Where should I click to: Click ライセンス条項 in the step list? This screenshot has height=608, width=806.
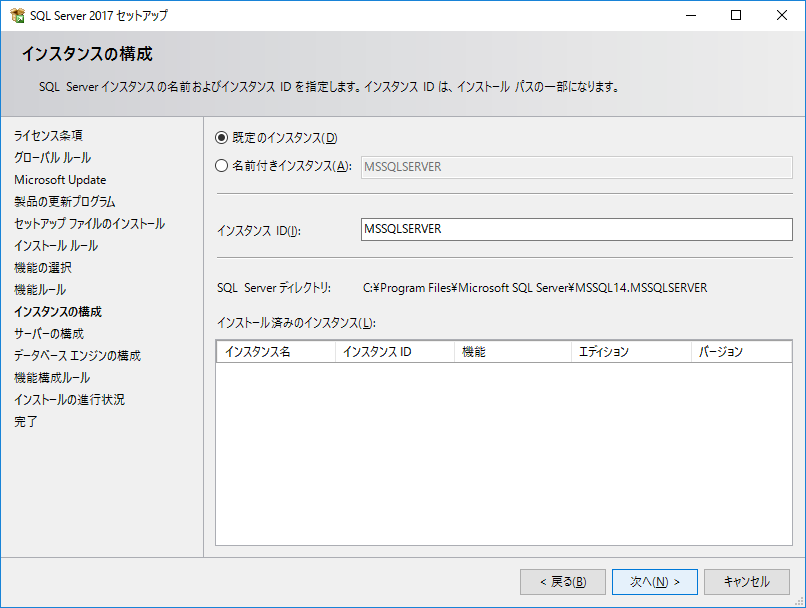[48, 136]
